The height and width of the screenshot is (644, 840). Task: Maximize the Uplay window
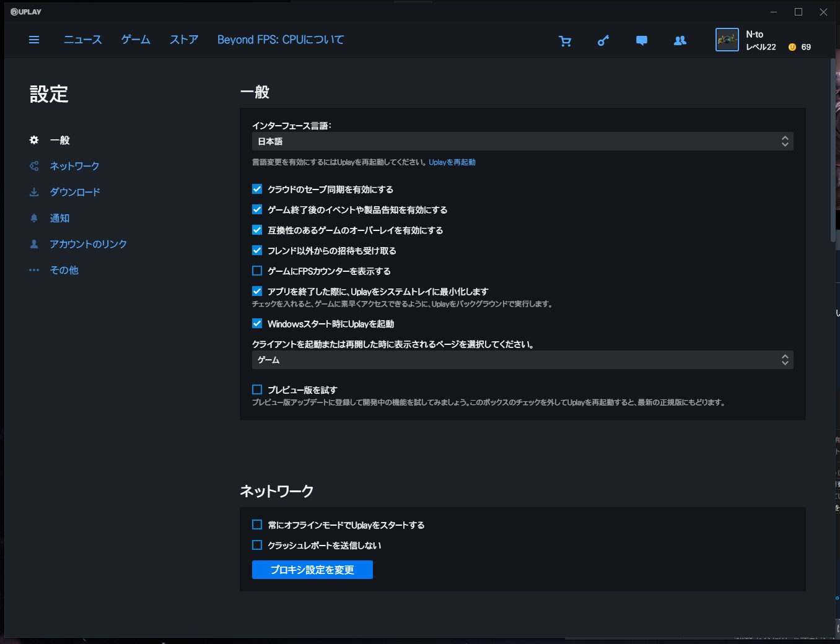[798, 12]
